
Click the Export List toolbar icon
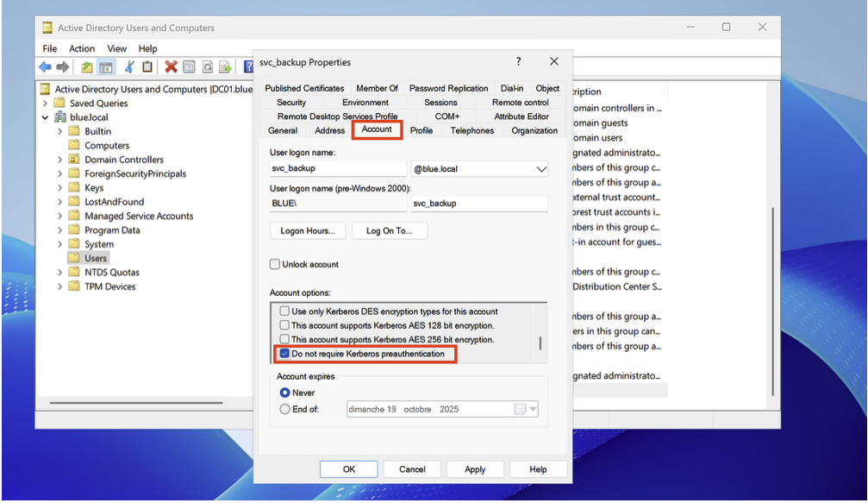tap(225, 67)
